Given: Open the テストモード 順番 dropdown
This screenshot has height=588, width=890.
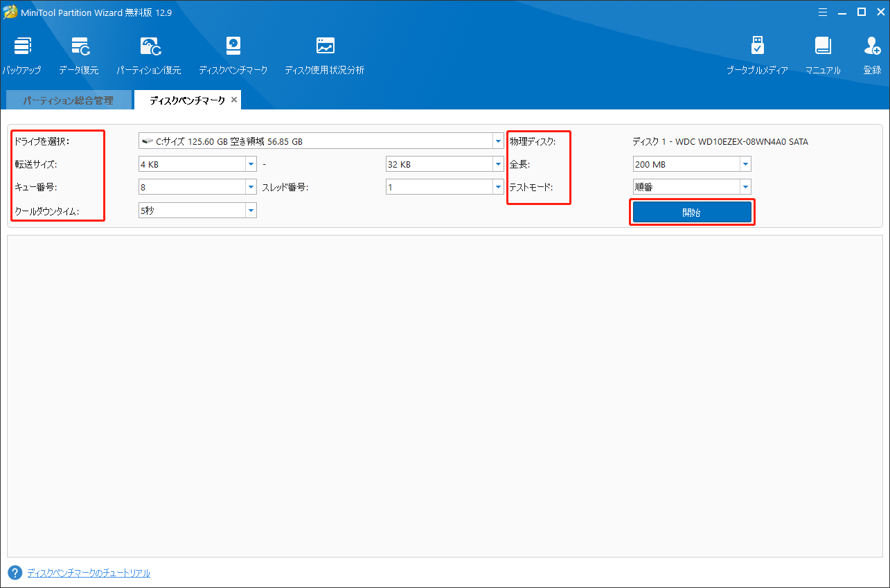Looking at the screenshot, I should (745, 187).
